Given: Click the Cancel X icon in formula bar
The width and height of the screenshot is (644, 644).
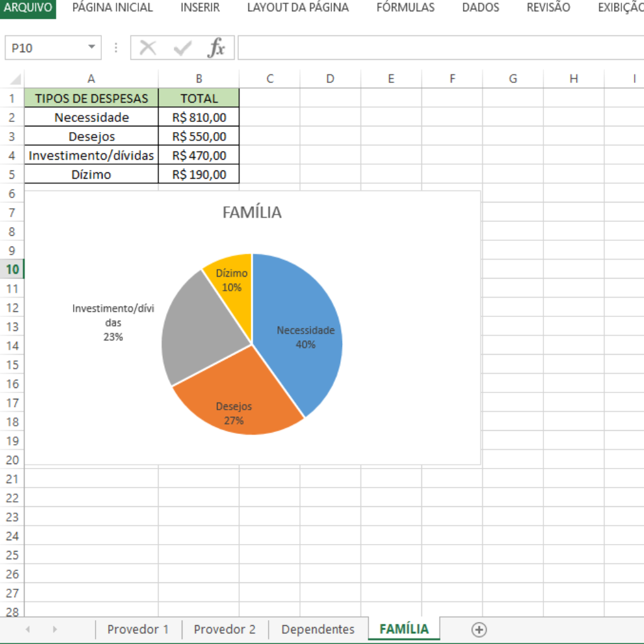Looking at the screenshot, I should (x=148, y=48).
